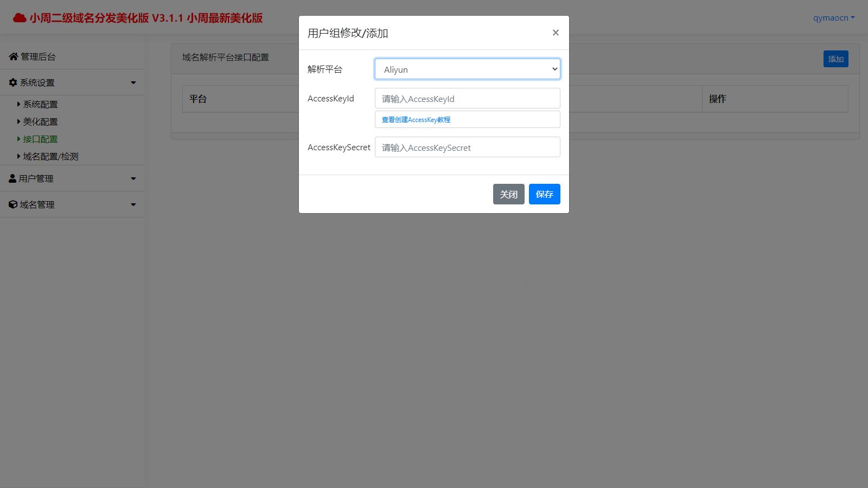The width and height of the screenshot is (868, 488).
Task: Expand the 域名管理 menu arrow
Action: 133,205
